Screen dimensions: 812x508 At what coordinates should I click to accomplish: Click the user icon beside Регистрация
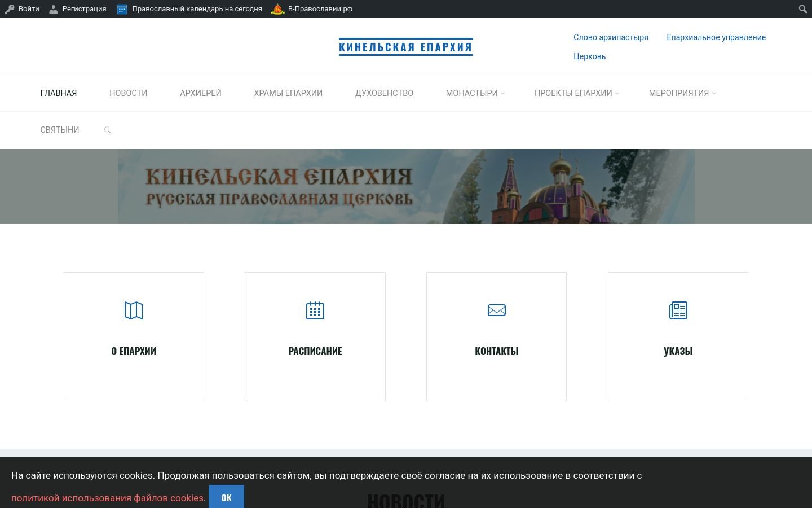click(x=54, y=9)
